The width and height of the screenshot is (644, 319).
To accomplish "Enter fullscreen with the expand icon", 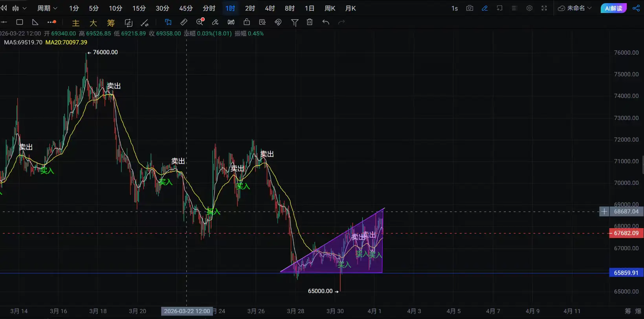I will pos(544,8).
